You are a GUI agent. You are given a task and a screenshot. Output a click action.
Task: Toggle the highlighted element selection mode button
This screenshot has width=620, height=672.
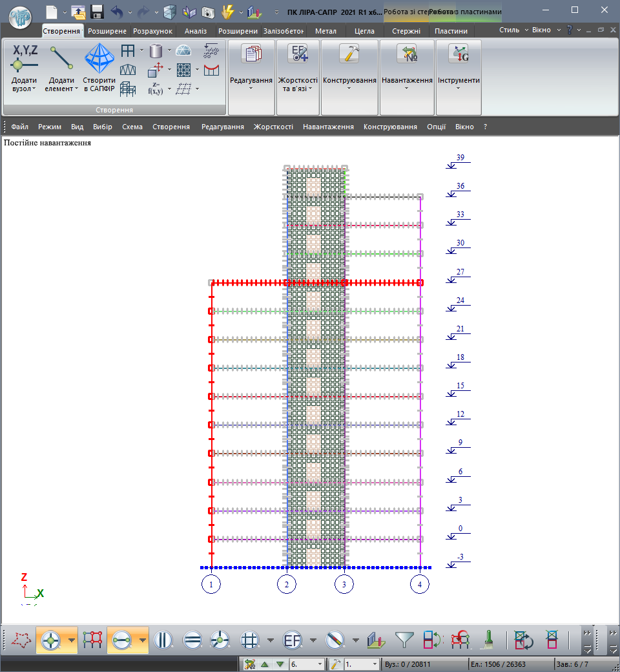(121, 640)
